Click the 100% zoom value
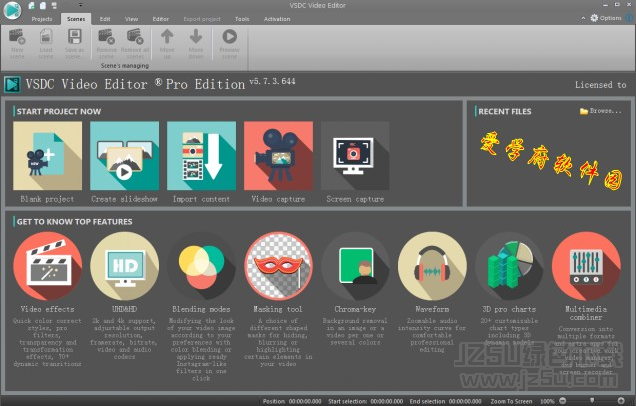Viewport: 636px width, 406px height. click(x=547, y=401)
